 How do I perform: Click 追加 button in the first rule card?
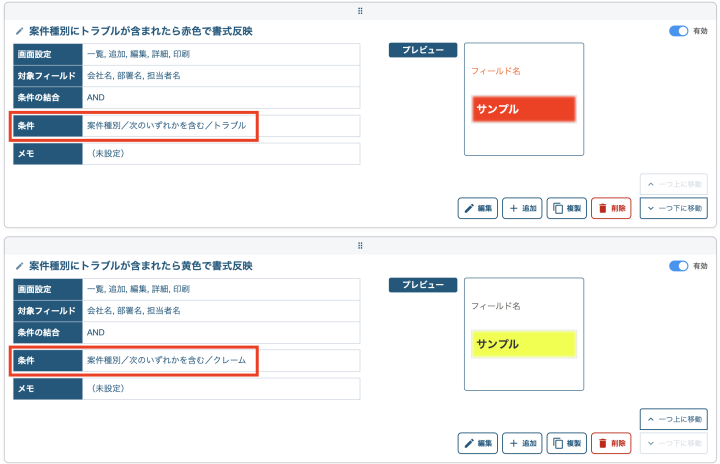pyautogui.click(x=522, y=208)
